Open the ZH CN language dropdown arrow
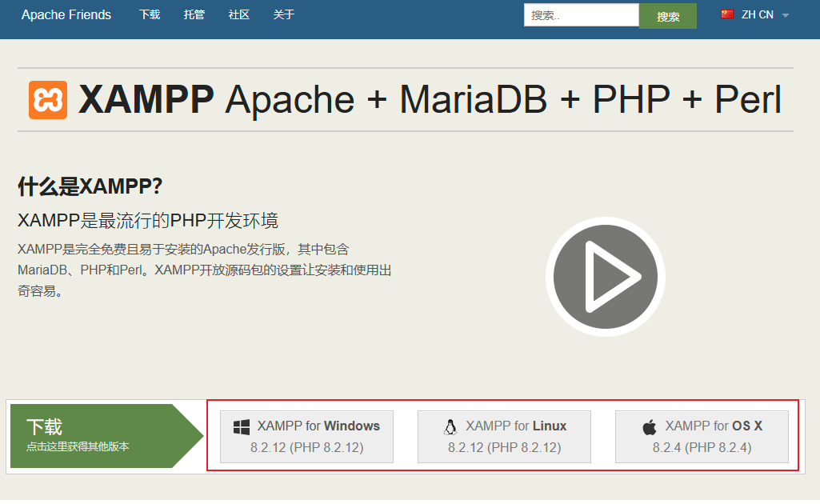The image size is (820, 504). [x=785, y=16]
